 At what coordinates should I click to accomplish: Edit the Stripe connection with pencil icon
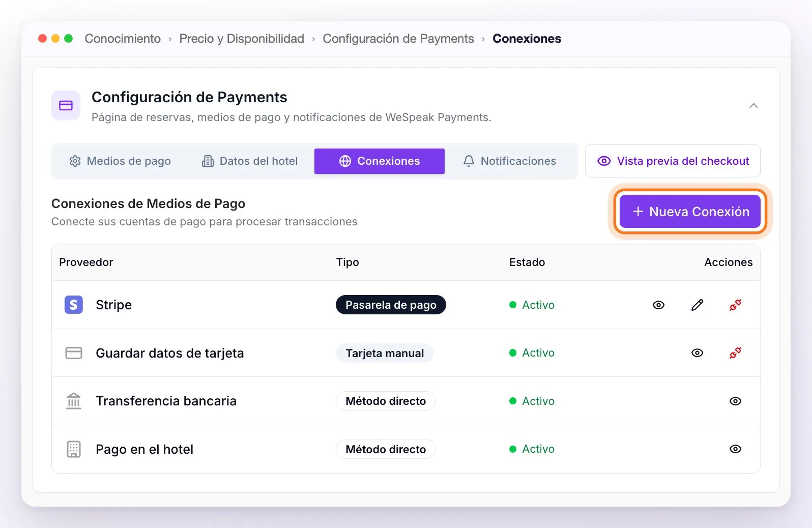click(697, 305)
